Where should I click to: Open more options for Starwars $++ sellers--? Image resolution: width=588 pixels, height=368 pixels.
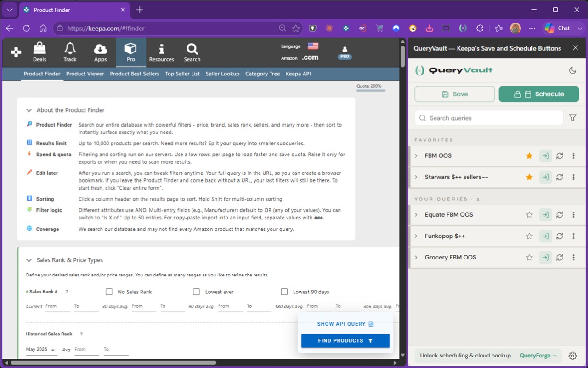coord(574,177)
